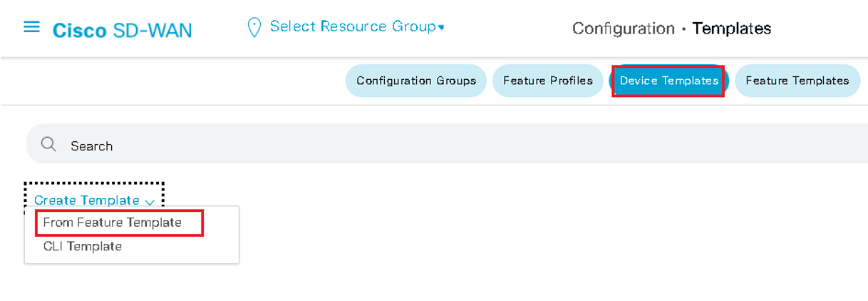868x301 pixels.
Task: Choose From Feature Template option
Action: point(113,223)
